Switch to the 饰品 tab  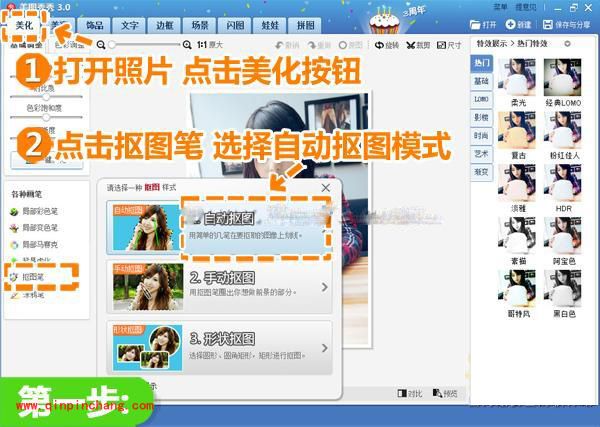97,23
